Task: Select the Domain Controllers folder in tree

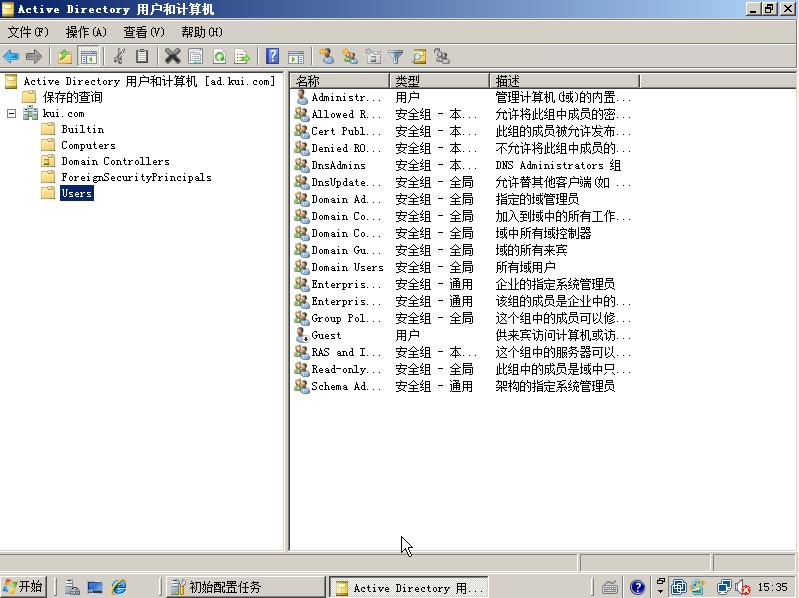Action: click(115, 161)
